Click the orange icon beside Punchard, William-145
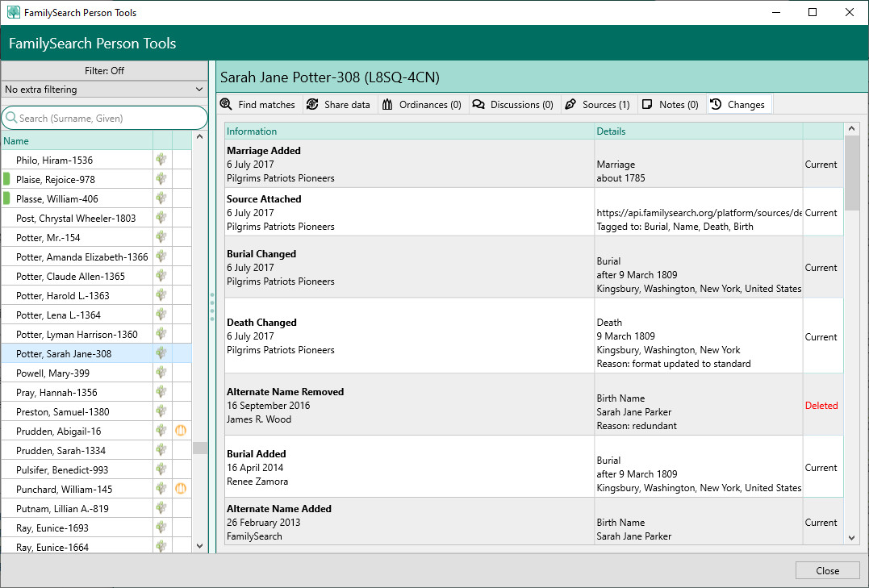 [182, 489]
